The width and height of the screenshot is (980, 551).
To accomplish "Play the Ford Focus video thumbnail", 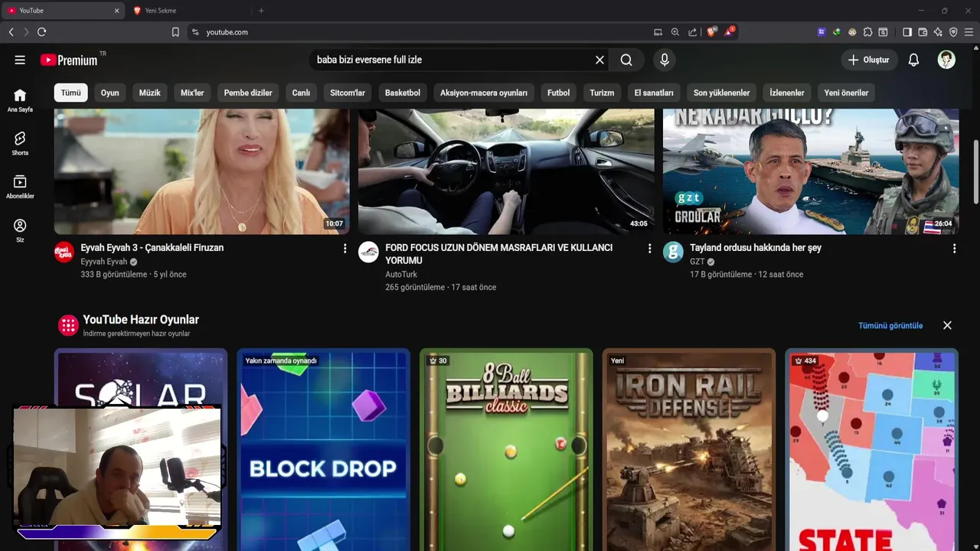I will [506, 171].
